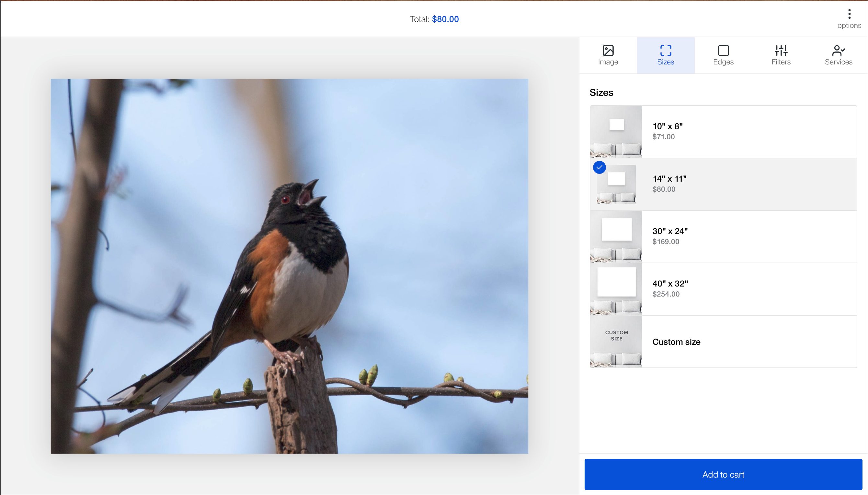Open the Edges panel
This screenshot has width=868, height=495.
click(723, 55)
